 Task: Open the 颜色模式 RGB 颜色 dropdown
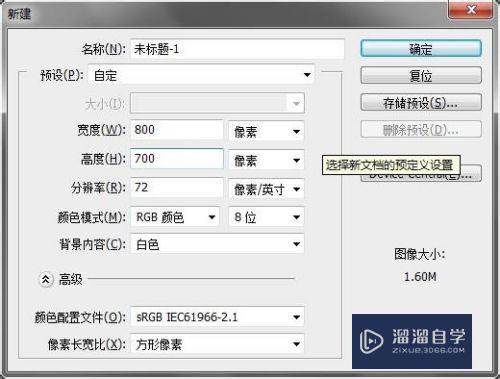(175, 217)
